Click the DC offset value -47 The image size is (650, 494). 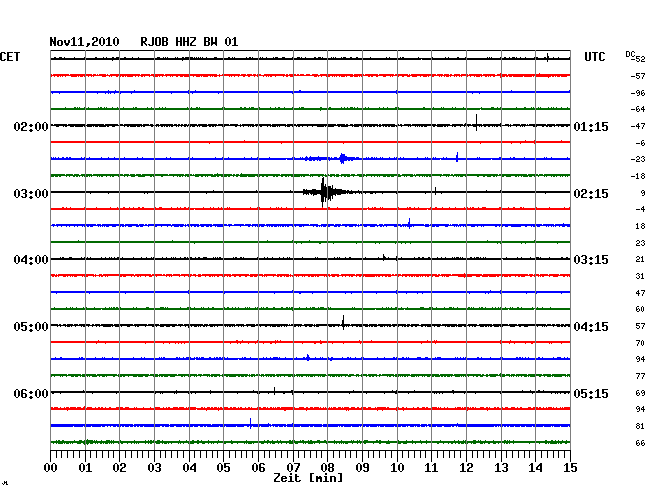[638, 126]
